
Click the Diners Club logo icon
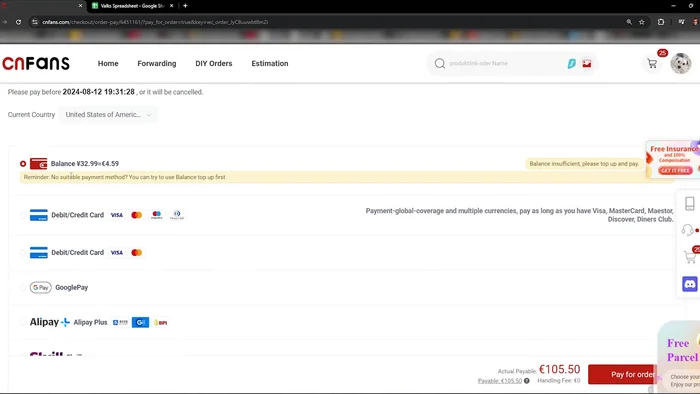[177, 215]
